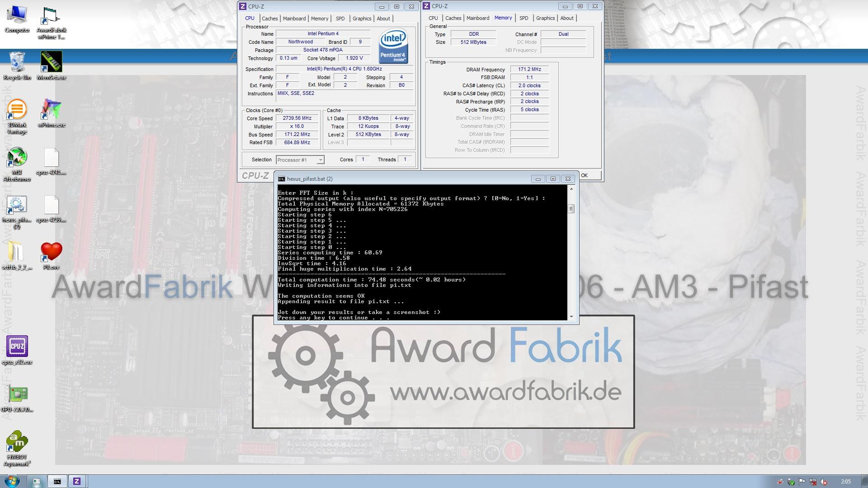The width and height of the screenshot is (868, 488).
Task: Open Mainboard tab in left CPU-Z window
Action: coord(294,19)
